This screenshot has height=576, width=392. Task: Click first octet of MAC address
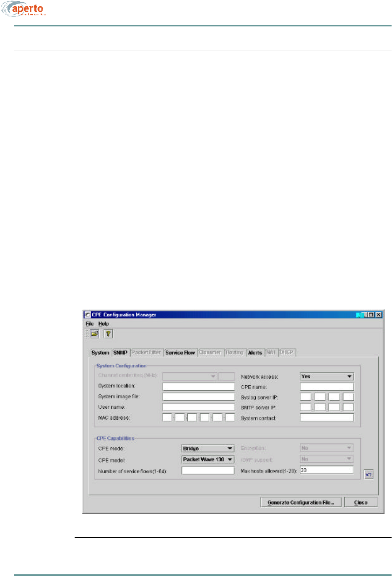[167, 418]
